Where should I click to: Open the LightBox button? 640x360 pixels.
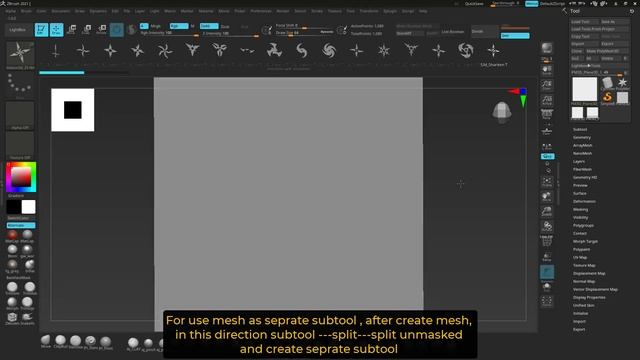pos(17,30)
